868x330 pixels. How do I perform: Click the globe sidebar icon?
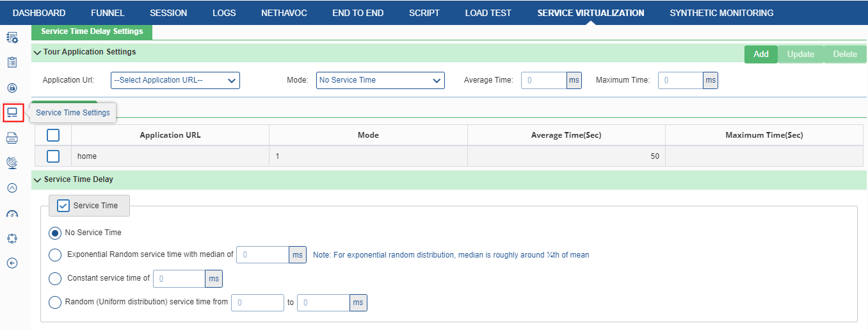12,163
